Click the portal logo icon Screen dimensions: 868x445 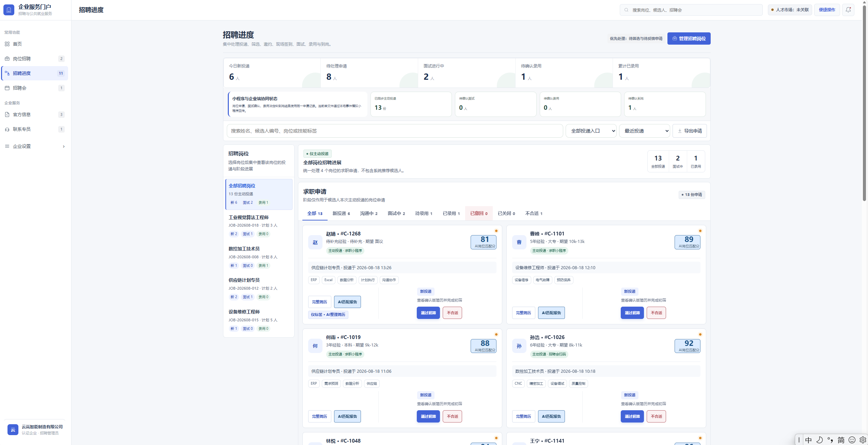coord(9,10)
